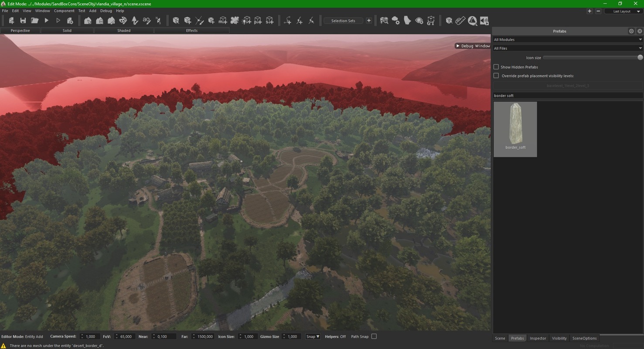
Task: Open the View menu
Action: click(x=27, y=10)
